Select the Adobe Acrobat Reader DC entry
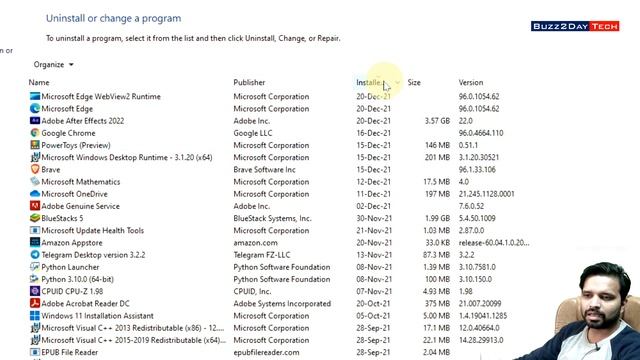640x360 pixels. [x=85, y=304]
